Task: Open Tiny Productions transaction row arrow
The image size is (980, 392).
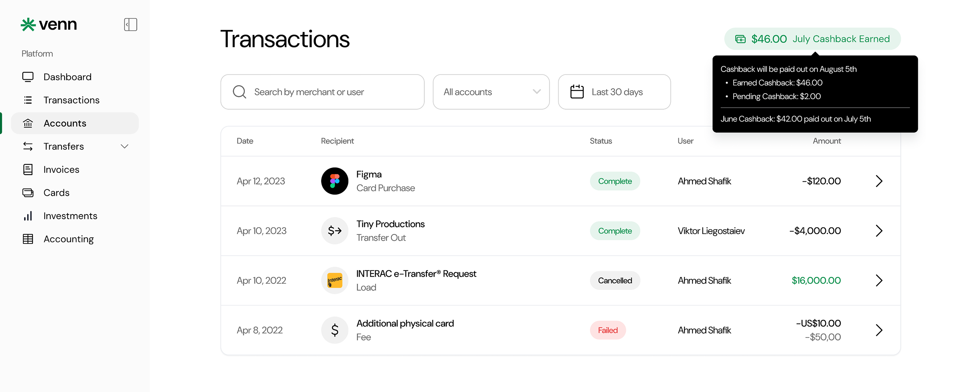Action: click(x=879, y=231)
